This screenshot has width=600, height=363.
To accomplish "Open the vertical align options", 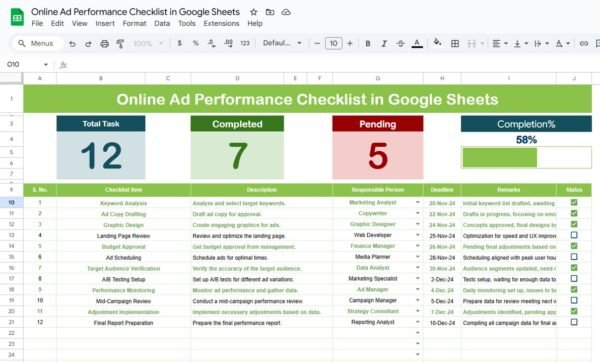I will [520, 44].
